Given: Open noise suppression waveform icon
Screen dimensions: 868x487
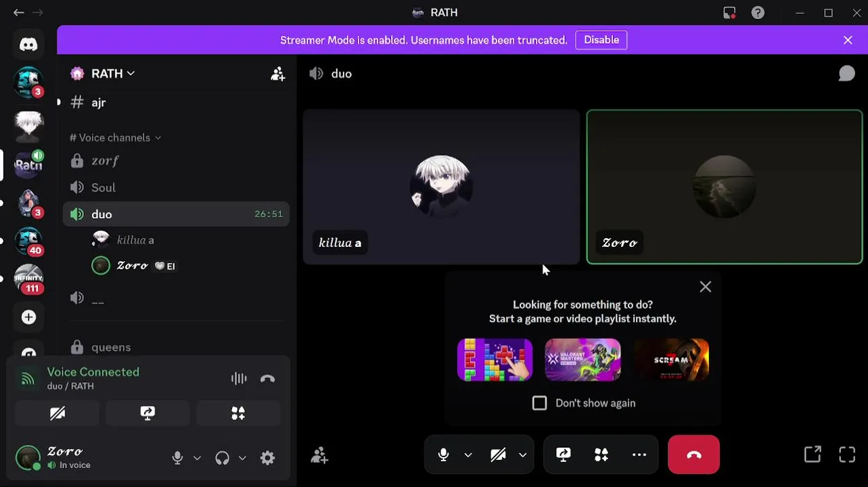Looking at the screenshot, I should pyautogui.click(x=239, y=379).
